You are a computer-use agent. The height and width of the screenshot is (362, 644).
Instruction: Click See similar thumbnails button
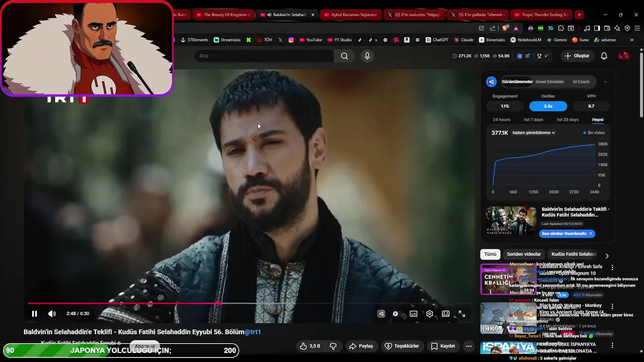coord(567,233)
